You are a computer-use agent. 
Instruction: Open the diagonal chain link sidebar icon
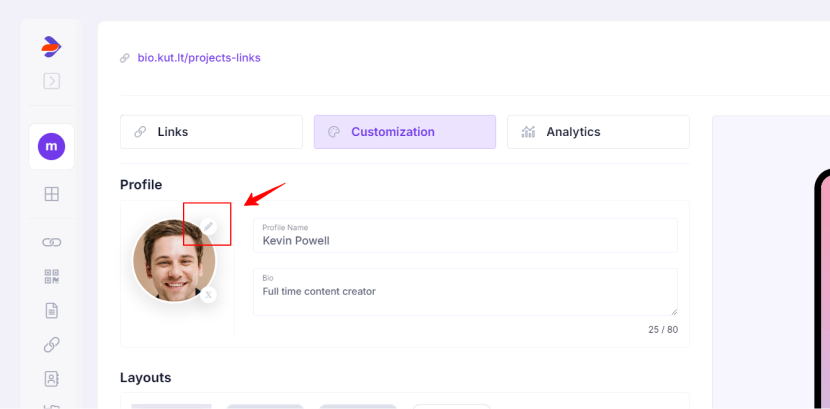[x=51, y=345]
